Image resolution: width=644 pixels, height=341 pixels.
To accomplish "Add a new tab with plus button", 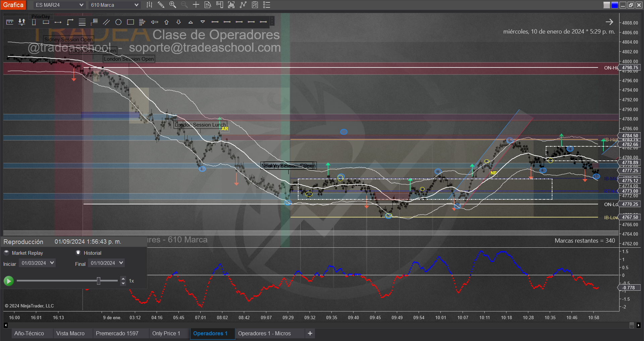I will pos(310,333).
